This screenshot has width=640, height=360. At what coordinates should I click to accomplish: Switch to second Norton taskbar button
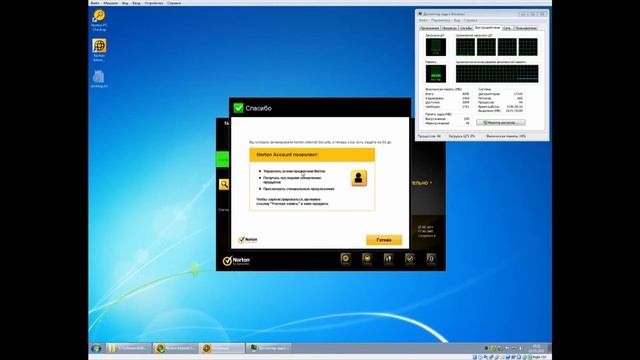[x=222, y=348]
